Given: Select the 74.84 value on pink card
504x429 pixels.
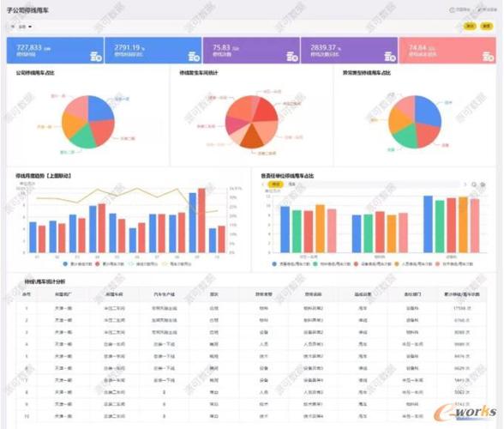Looking at the screenshot, I should click(417, 48).
